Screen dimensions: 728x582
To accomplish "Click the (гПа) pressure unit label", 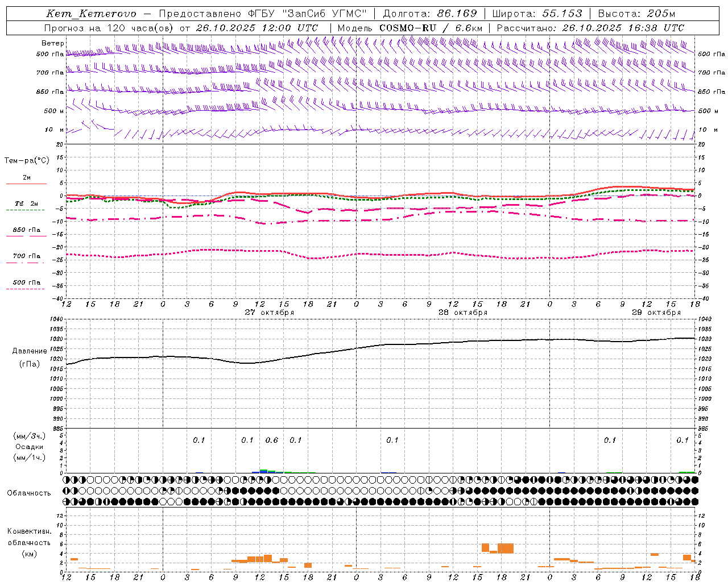I will [x=30, y=364].
